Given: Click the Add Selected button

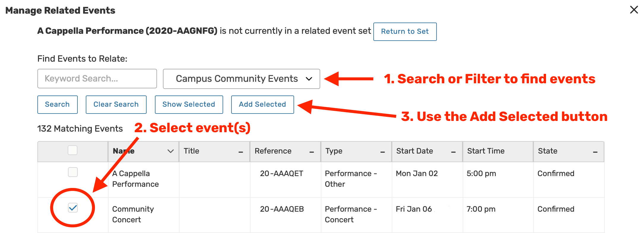Looking at the screenshot, I should (262, 104).
